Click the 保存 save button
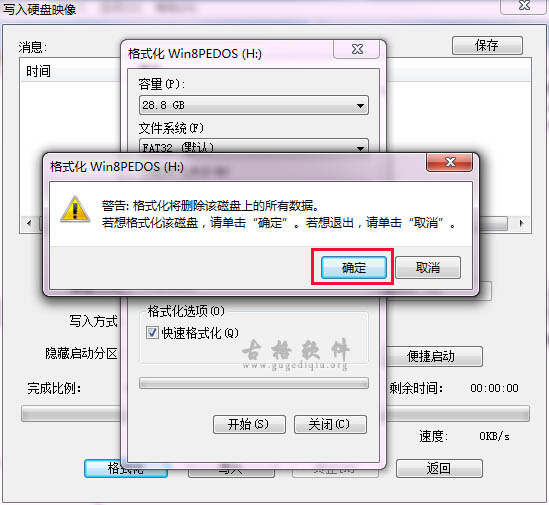549x505 pixels. [x=487, y=46]
